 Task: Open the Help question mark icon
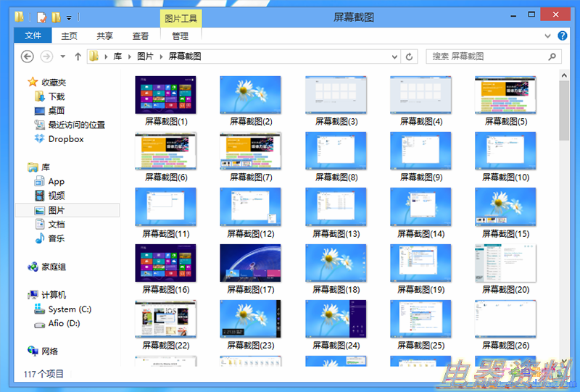point(561,36)
